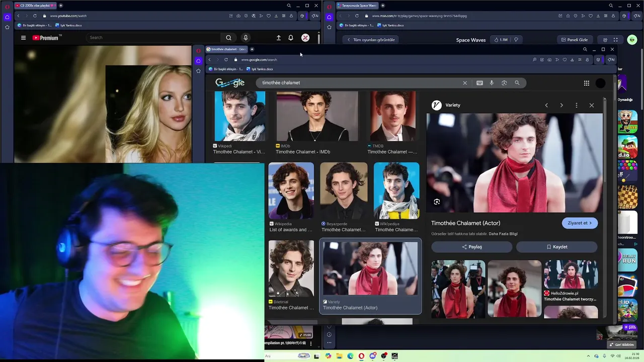Close the Variety image preview panel
The width and height of the screenshot is (644, 362).
pyautogui.click(x=592, y=105)
